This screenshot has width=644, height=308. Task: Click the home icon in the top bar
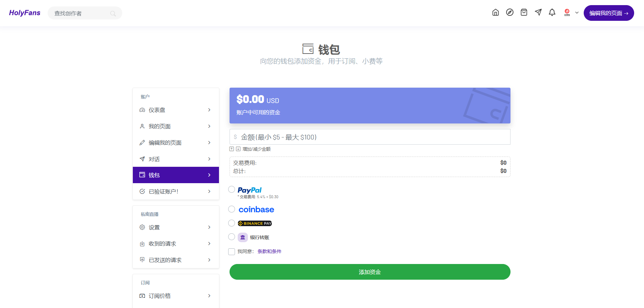point(496,12)
